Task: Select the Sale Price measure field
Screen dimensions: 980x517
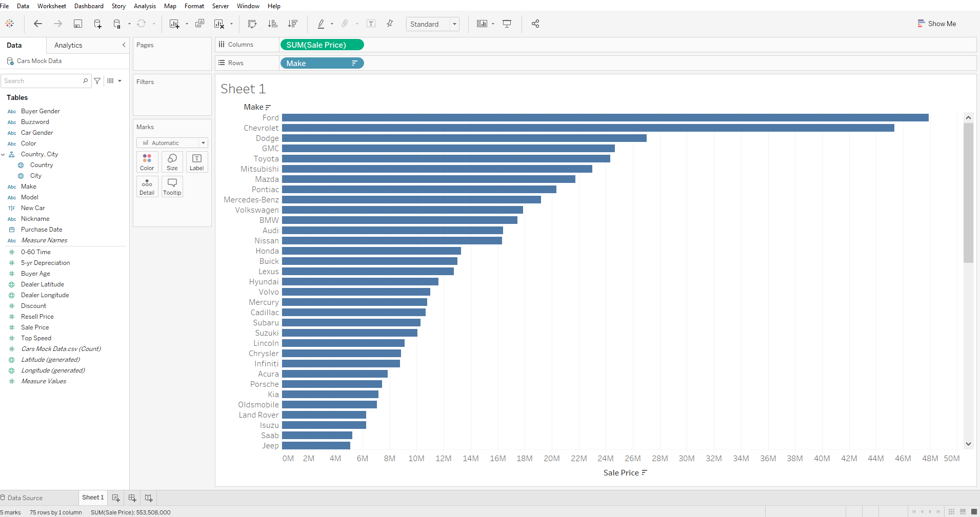Action: click(35, 327)
